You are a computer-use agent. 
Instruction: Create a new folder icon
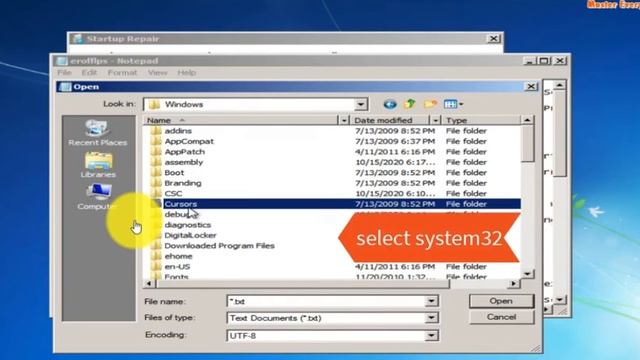pos(430,104)
